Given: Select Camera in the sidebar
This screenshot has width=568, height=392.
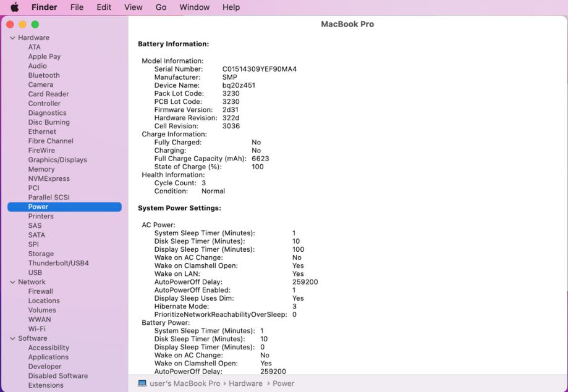Looking at the screenshot, I should click(41, 85).
